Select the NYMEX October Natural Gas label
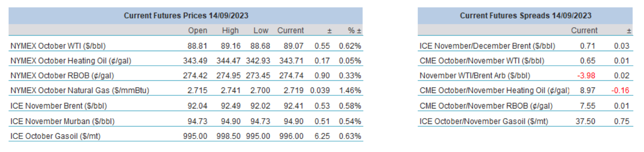 click(x=79, y=91)
